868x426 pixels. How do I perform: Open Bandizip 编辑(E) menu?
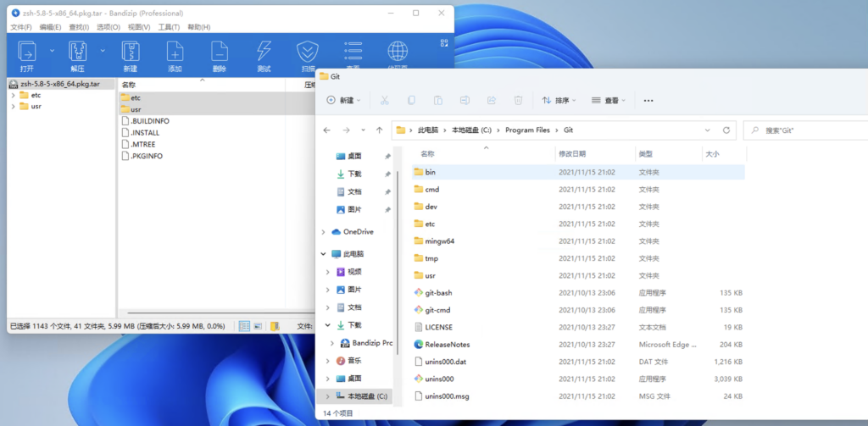tap(50, 27)
